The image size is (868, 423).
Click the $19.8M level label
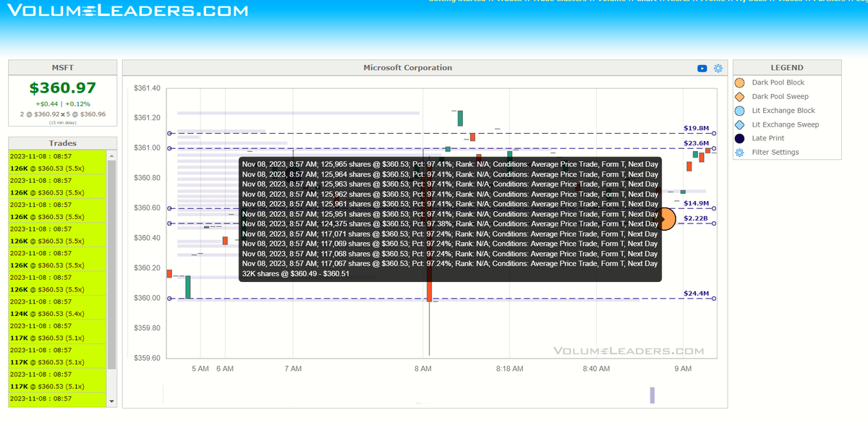(x=696, y=128)
